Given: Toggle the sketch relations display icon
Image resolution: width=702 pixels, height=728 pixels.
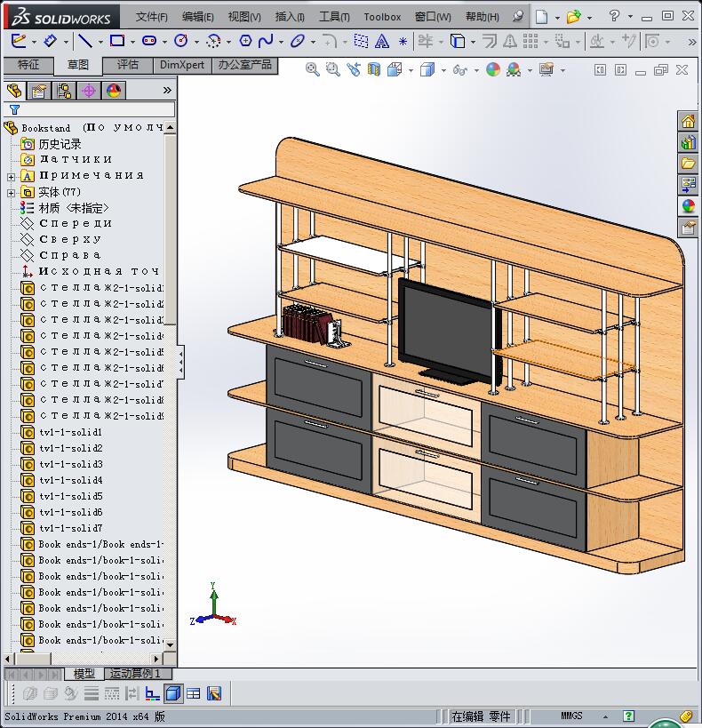Looking at the screenshot, I should (153, 693).
